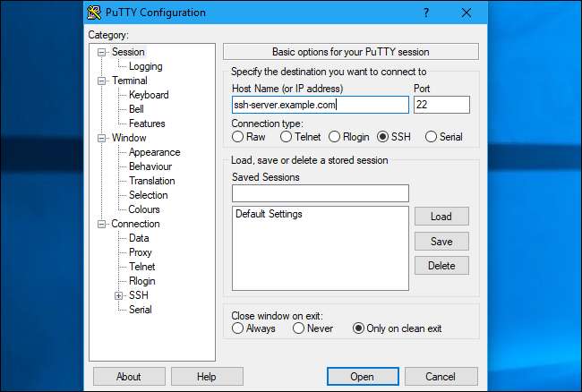Click the Host Name input field

click(320, 105)
